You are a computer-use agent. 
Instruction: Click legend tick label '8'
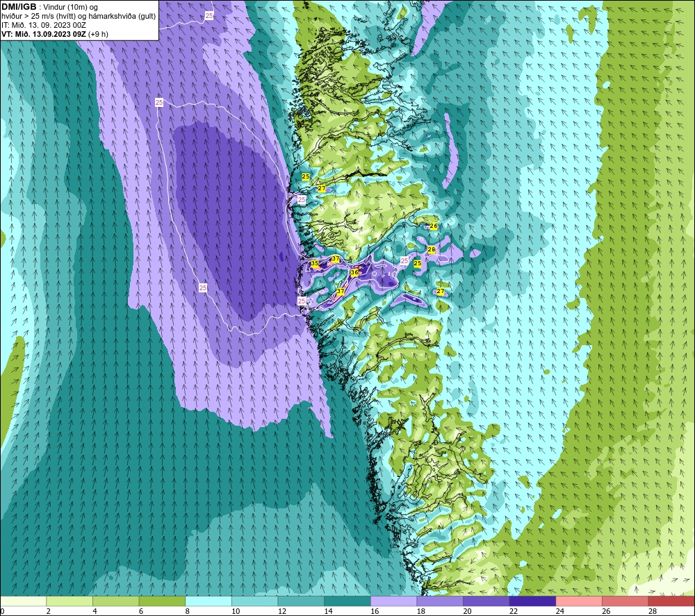coord(187,611)
